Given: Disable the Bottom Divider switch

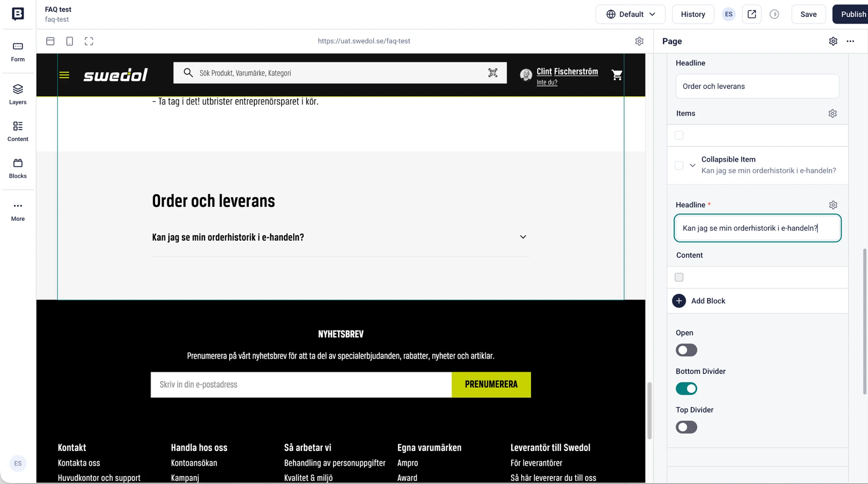Looking at the screenshot, I should coord(686,389).
